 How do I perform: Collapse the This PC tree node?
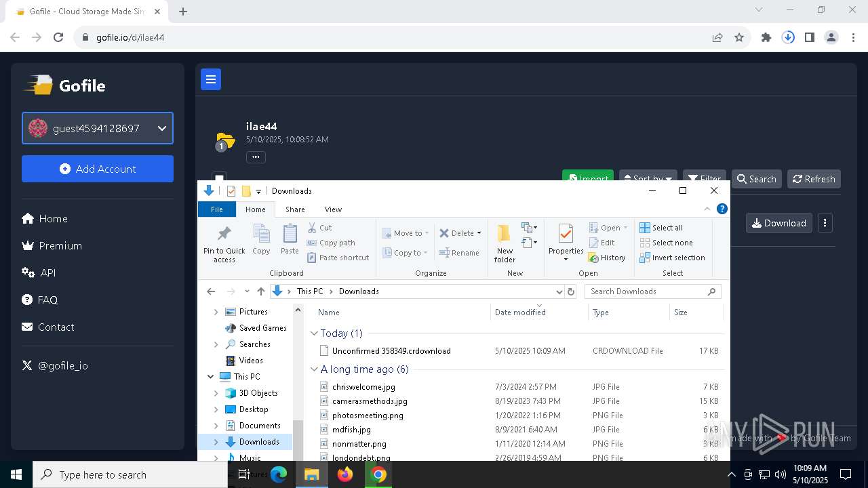pyautogui.click(x=210, y=377)
